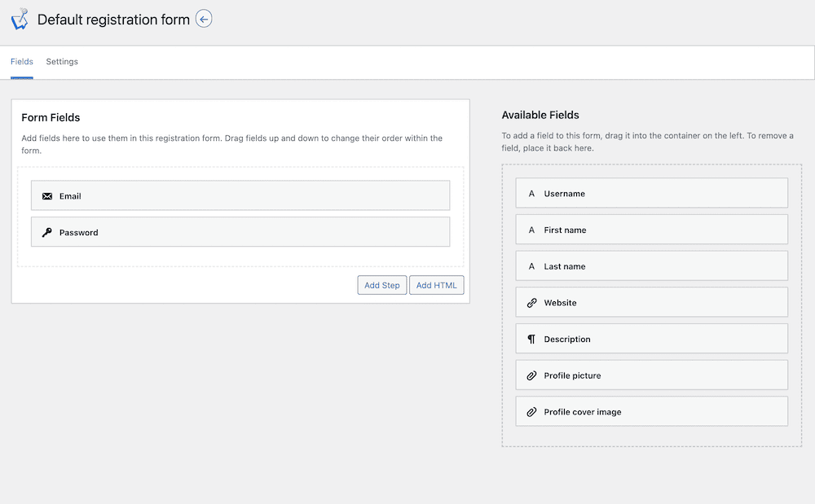Click the Form Fields heading

[51, 117]
